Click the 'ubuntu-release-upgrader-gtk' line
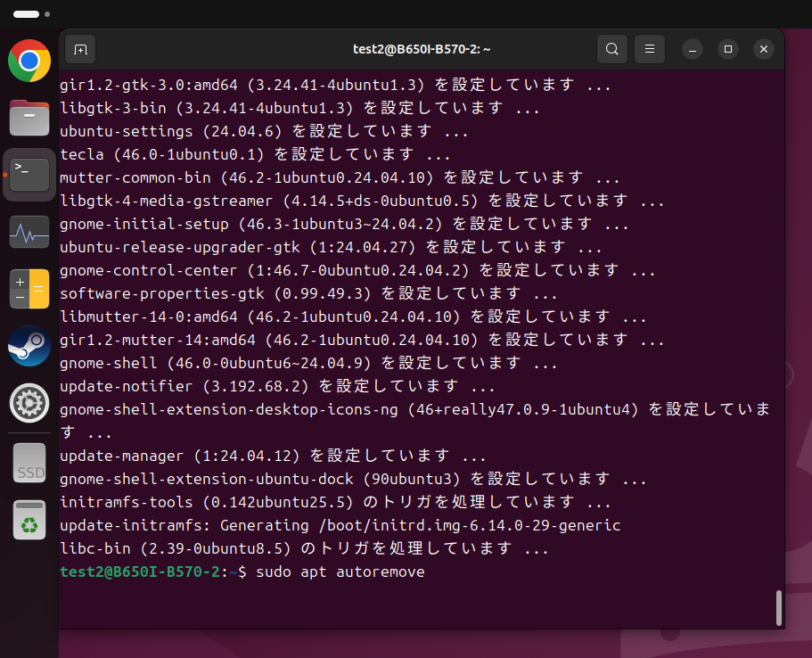Viewport: 812px width, 658px height. click(331, 247)
